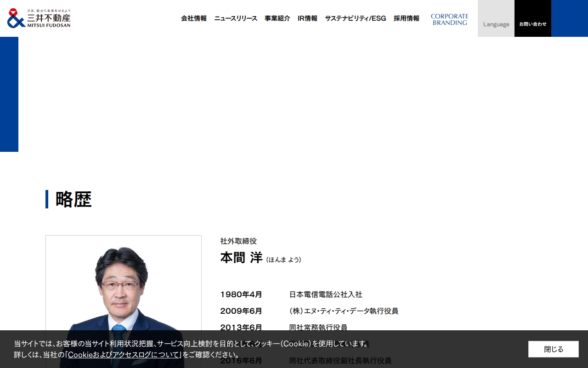Click the (ほんま よう) reading text
Screen dimensions: 588x368
tap(283, 260)
